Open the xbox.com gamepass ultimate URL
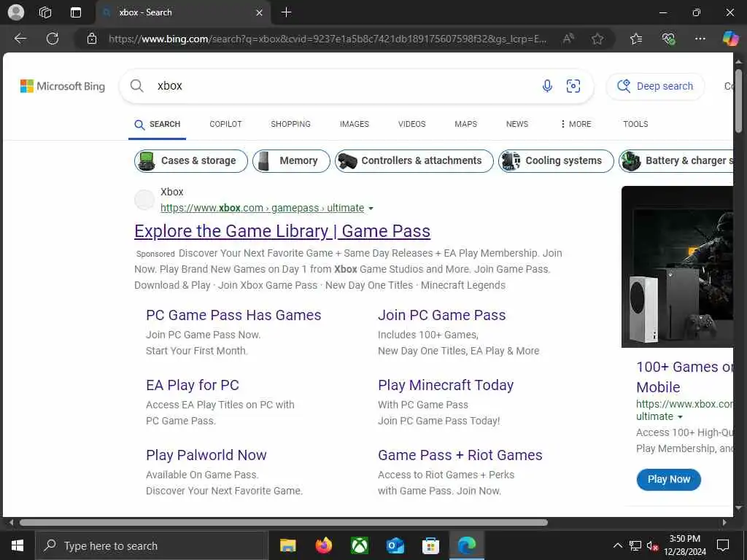This screenshot has height=560, width=747. 262,208
